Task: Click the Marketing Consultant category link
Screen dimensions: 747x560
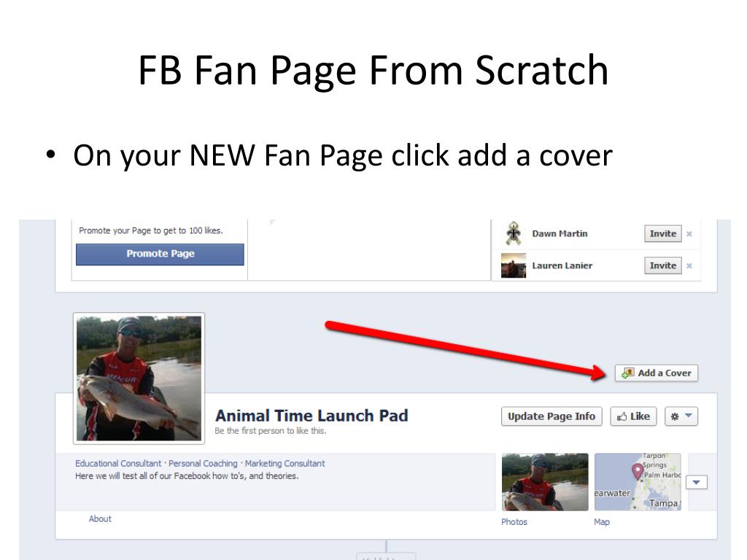Action: [x=285, y=463]
